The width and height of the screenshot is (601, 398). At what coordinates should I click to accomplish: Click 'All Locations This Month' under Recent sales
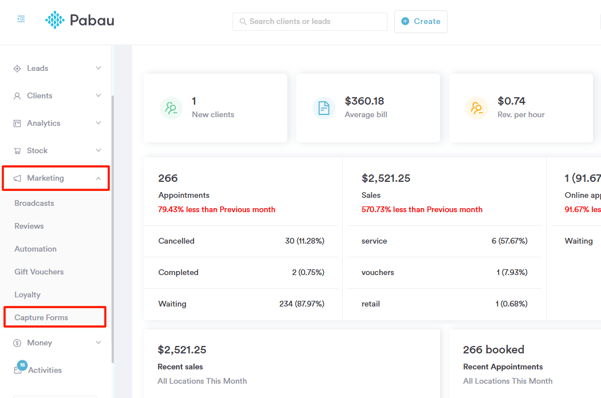click(x=202, y=381)
